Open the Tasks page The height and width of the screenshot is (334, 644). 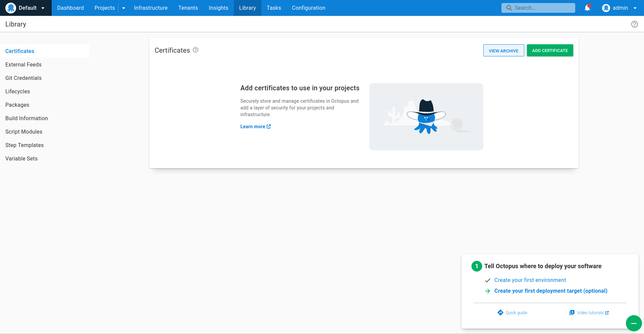coord(274,8)
